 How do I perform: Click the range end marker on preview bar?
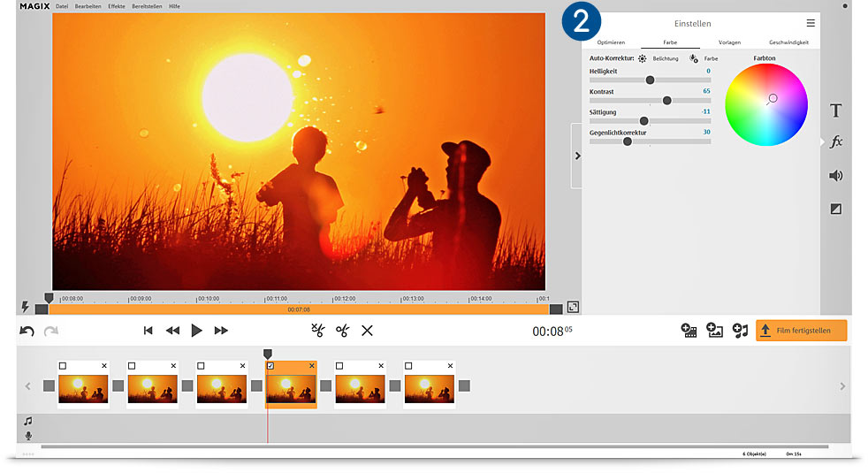(x=556, y=309)
